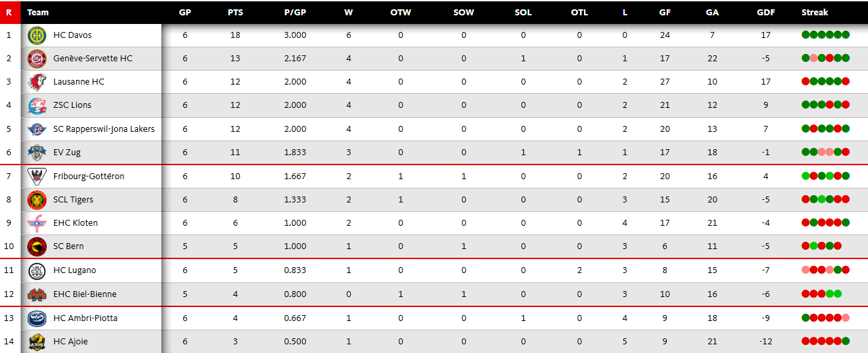This screenshot has height=353, width=868.
Task: Open the HC Lugano team link
Action: coord(75,270)
